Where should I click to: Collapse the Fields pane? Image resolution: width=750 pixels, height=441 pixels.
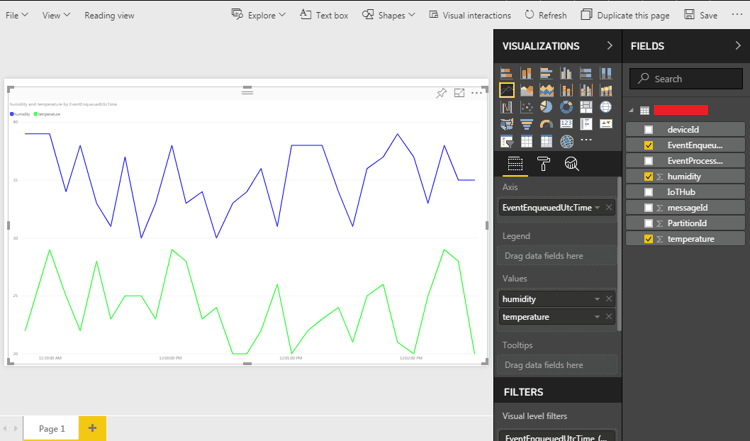pos(738,45)
